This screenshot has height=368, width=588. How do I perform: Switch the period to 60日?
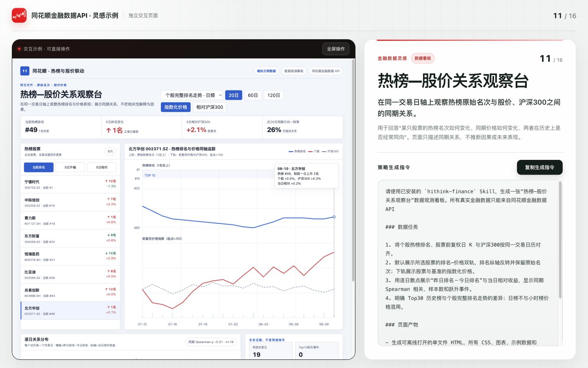253,95
